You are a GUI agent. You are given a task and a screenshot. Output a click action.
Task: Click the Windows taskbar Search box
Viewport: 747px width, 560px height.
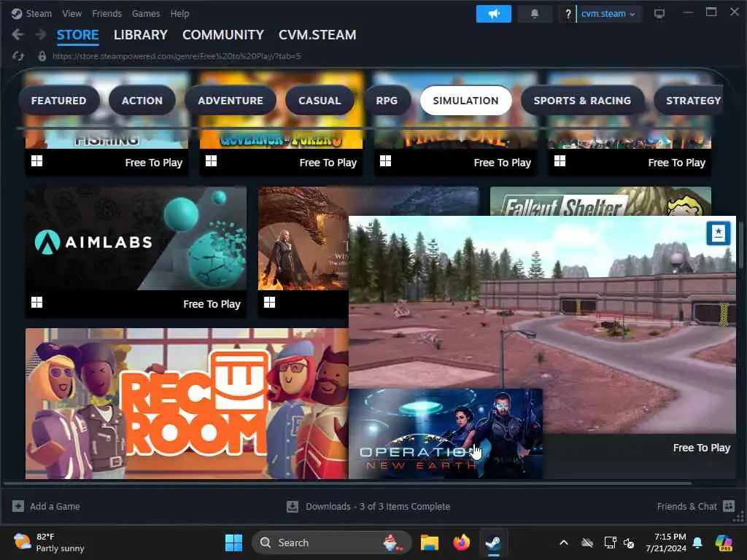[332, 542]
